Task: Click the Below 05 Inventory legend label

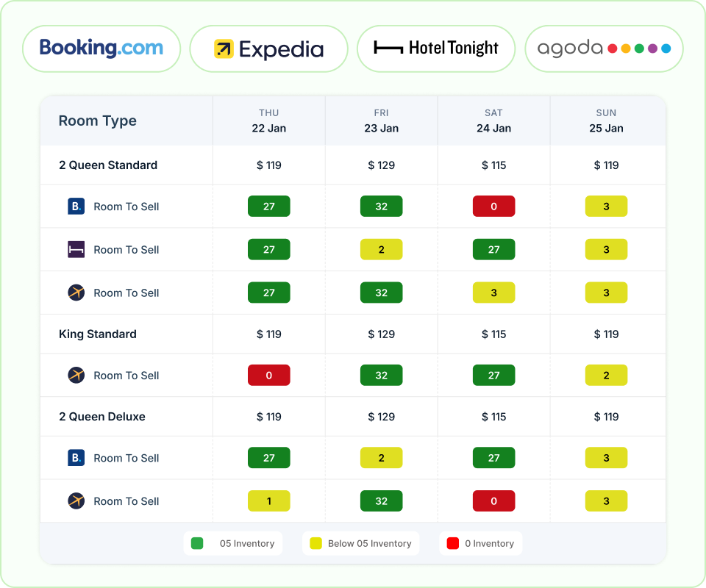Action: 370,543
